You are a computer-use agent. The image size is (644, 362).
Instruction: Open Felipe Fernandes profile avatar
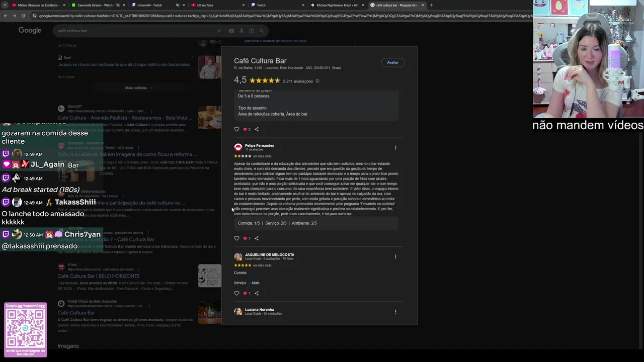pyautogui.click(x=238, y=147)
